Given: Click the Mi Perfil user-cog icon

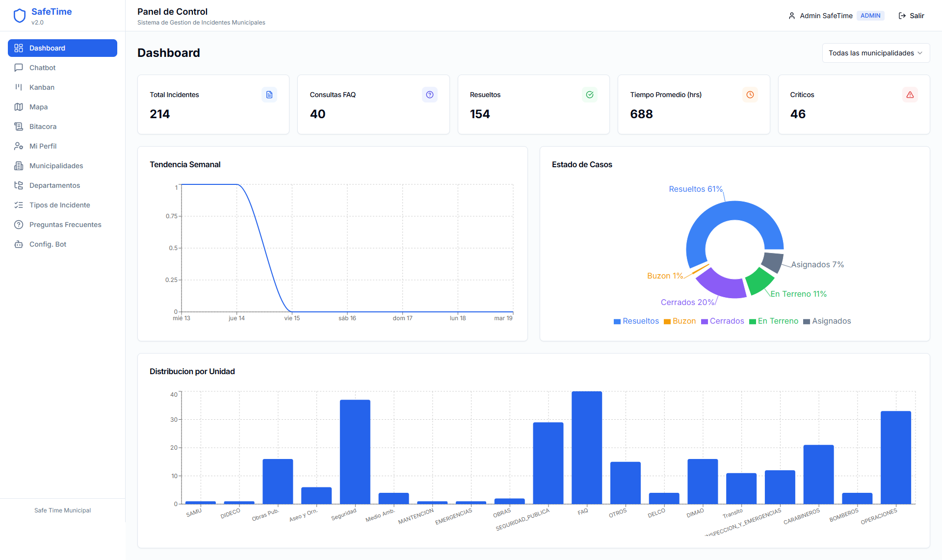Looking at the screenshot, I should (19, 146).
